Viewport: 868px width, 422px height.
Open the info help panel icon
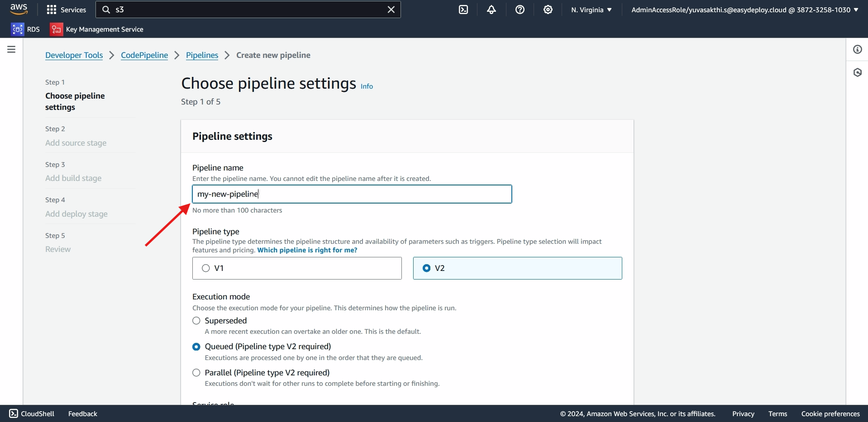click(x=858, y=49)
